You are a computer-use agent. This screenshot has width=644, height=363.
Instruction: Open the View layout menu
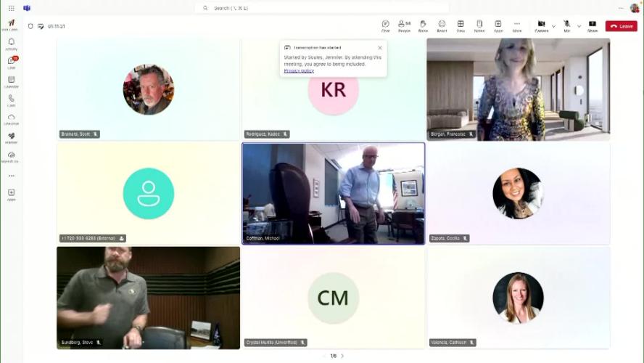click(x=461, y=25)
